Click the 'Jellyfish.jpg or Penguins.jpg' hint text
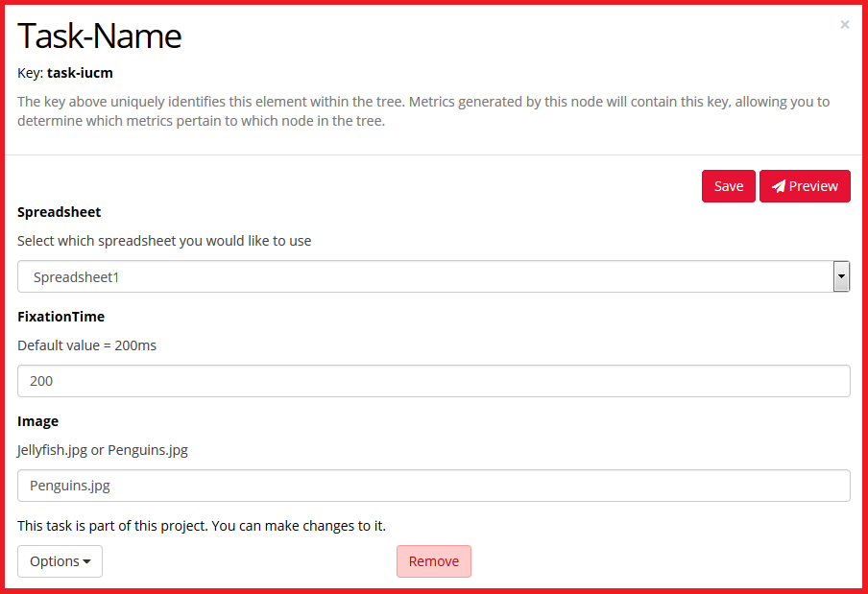The height and width of the screenshot is (594, 868). [103, 450]
